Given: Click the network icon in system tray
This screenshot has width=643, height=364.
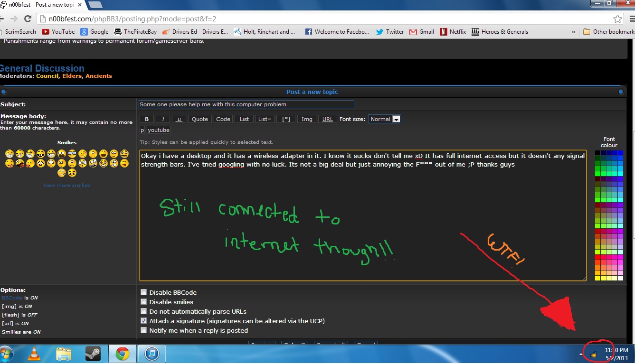Looking at the screenshot, I should [x=593, y=354].
